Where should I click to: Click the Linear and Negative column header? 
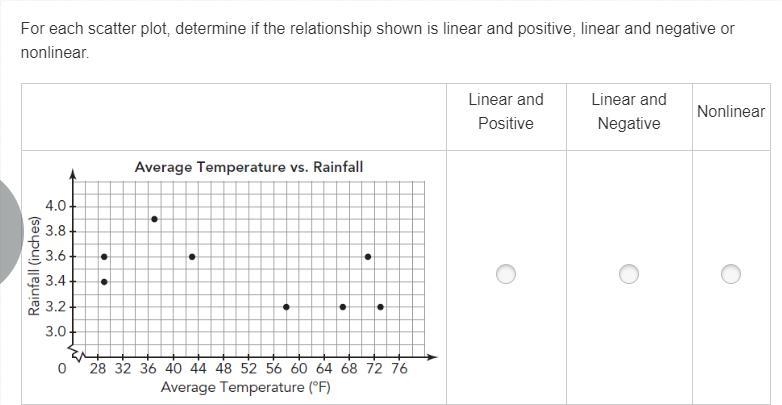coord(628,111)
